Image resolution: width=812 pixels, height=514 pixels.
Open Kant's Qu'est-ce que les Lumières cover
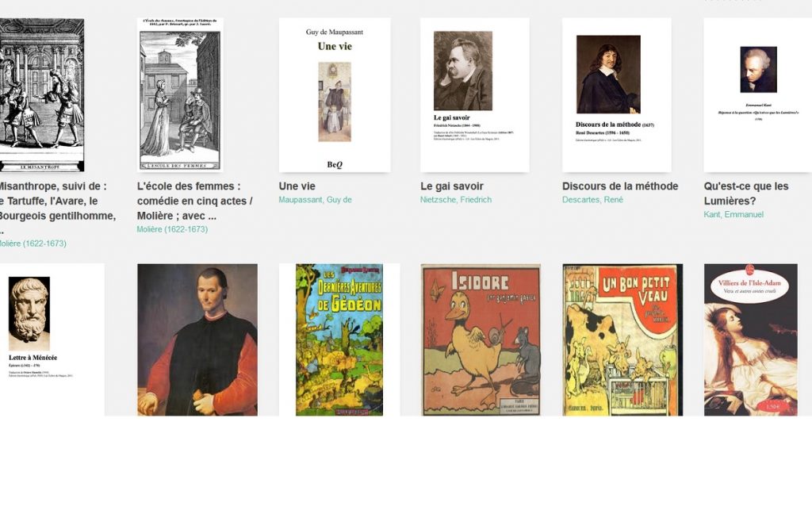click(x=757, y=95)
